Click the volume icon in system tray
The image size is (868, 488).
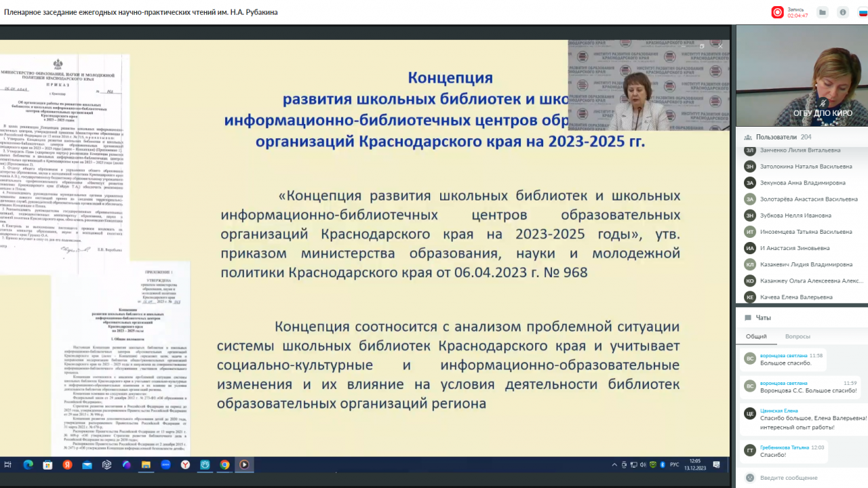(643, 465)
